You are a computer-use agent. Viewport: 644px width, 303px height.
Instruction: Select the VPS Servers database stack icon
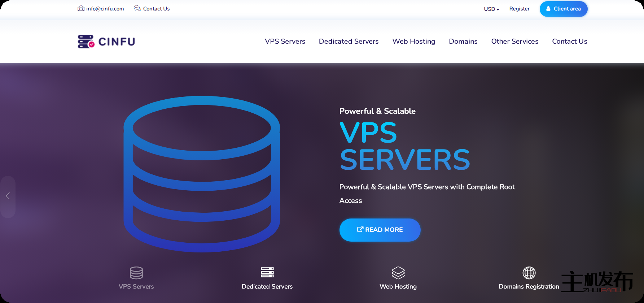pos(136,273)
